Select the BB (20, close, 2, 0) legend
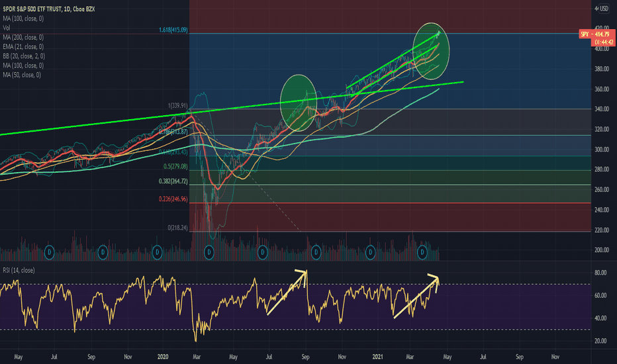The width and height of the screenshot is (617, 364). point(24,56)
